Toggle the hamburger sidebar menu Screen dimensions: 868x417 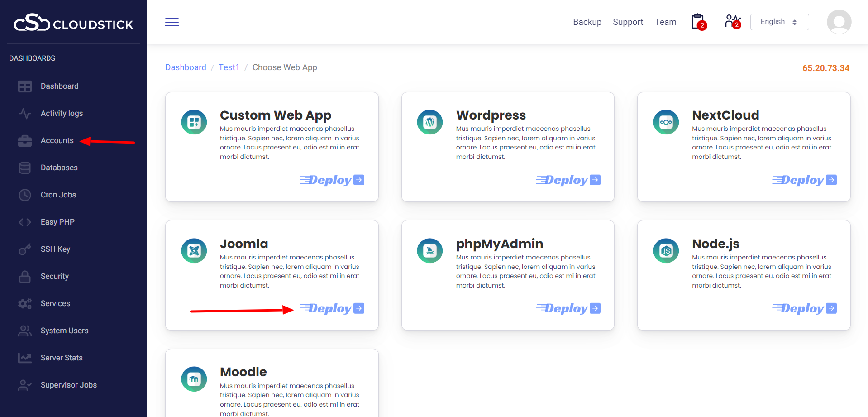tap(172, 22)
